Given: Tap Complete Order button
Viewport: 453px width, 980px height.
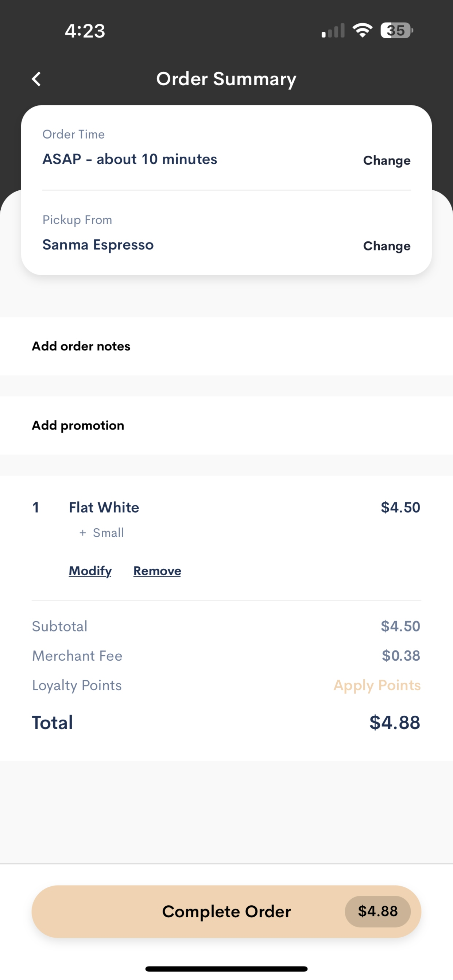Looking at the screenshot, I should point(226,911).
